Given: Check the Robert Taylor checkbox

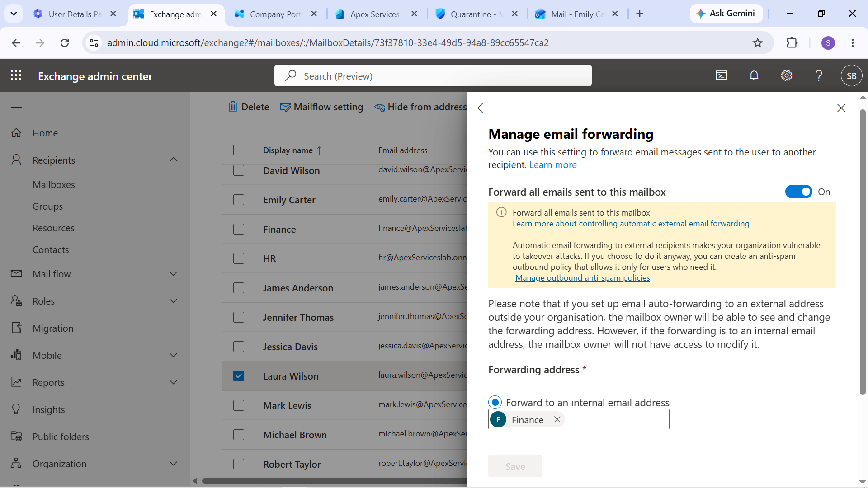Looking at the screenshot, I should click(239, 464).
